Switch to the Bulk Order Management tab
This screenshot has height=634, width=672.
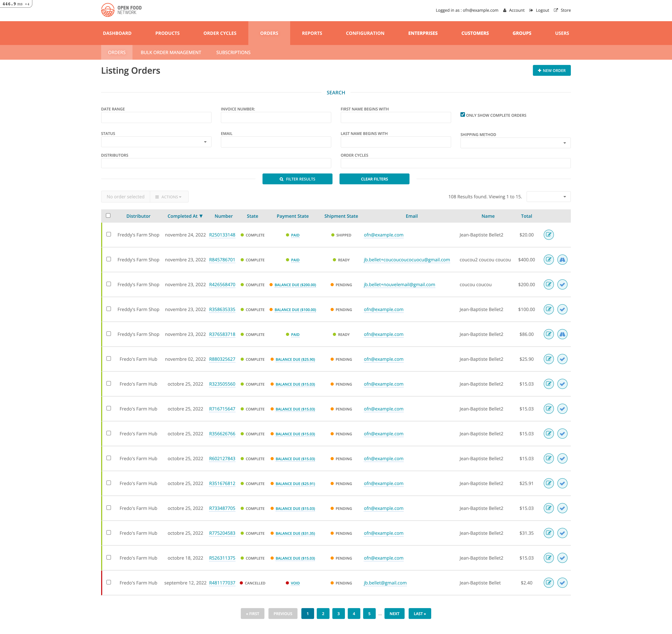coord(171,52)
